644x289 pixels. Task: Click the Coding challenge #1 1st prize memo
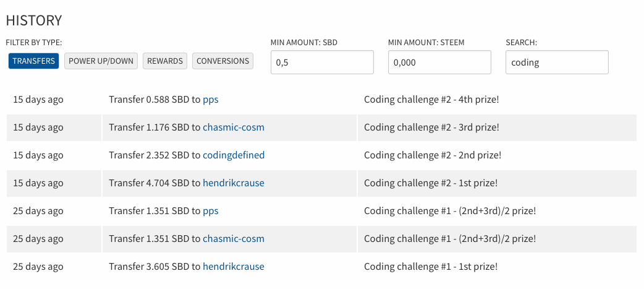[431, 266]
